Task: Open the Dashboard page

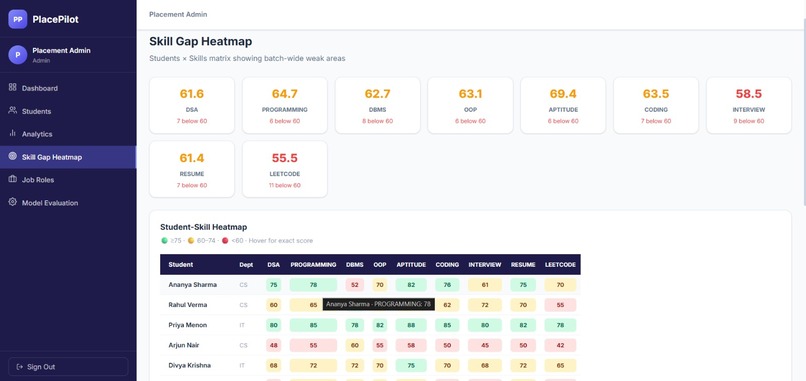Action: click(x=68, y=88)
